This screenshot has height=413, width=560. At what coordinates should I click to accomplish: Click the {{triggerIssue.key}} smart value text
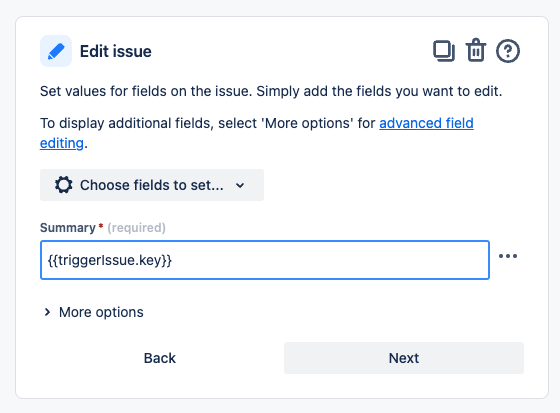(x=110, y=260)
